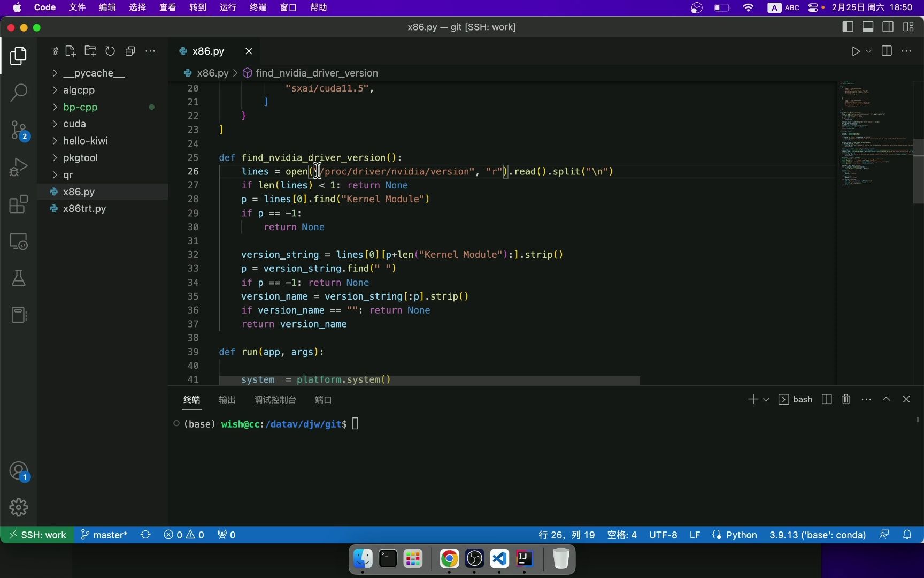The height and width of the screenshot is (578, 924).
Task: Select Python interpreter 3.9.13 conda
Action: [x=818, y=535]
